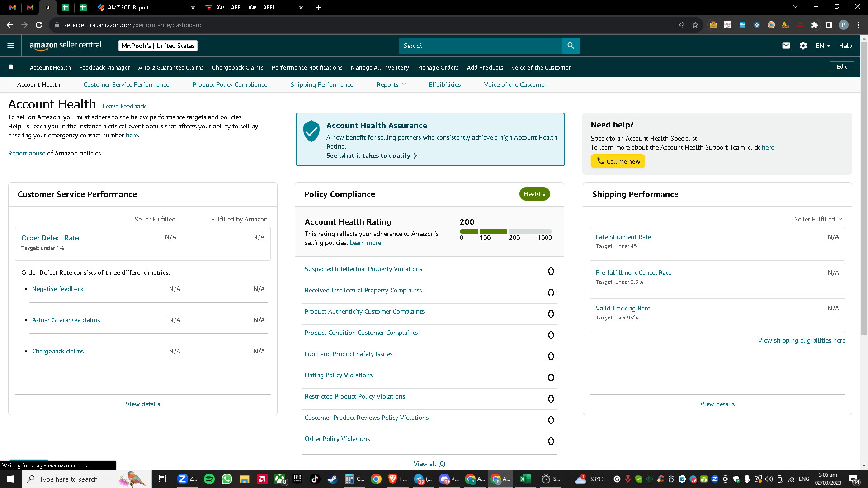Reload the page with the refresh icon

[39, 25]
